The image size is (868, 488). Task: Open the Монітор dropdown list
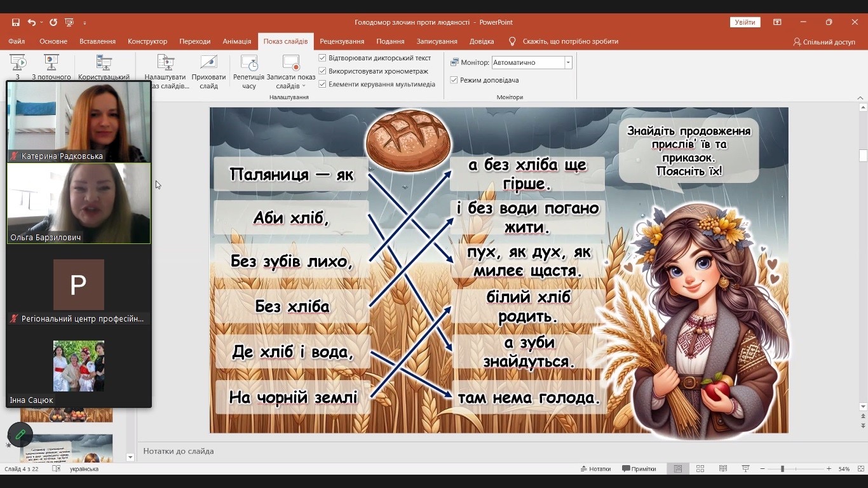click(568, 62)
